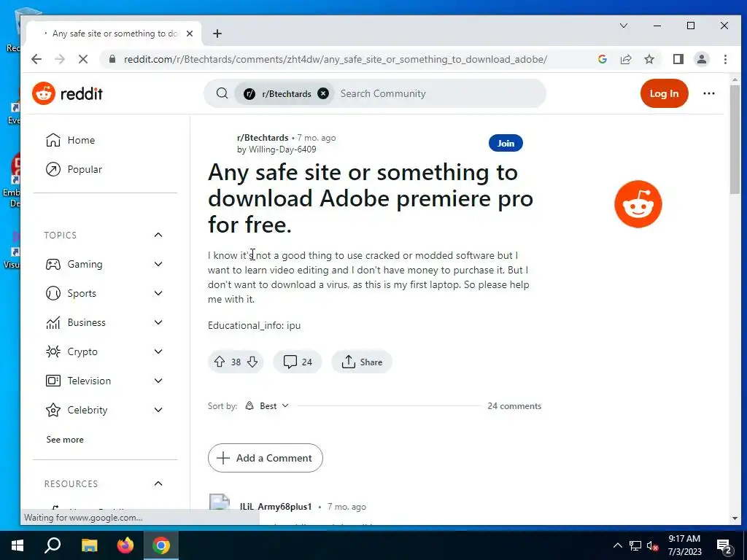The image size is (747, 560).
Task: Click the Celebrity star icon
Action: point(53,410)
